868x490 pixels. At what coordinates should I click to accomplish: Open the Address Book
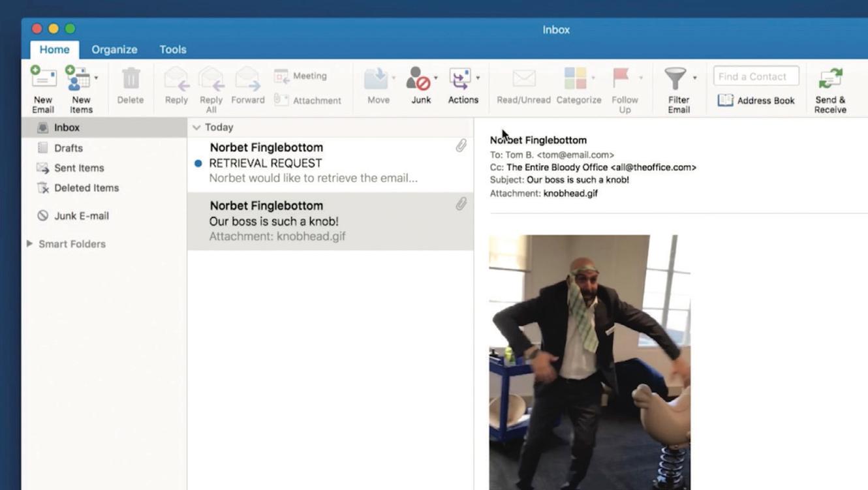[x=756, y=100]
